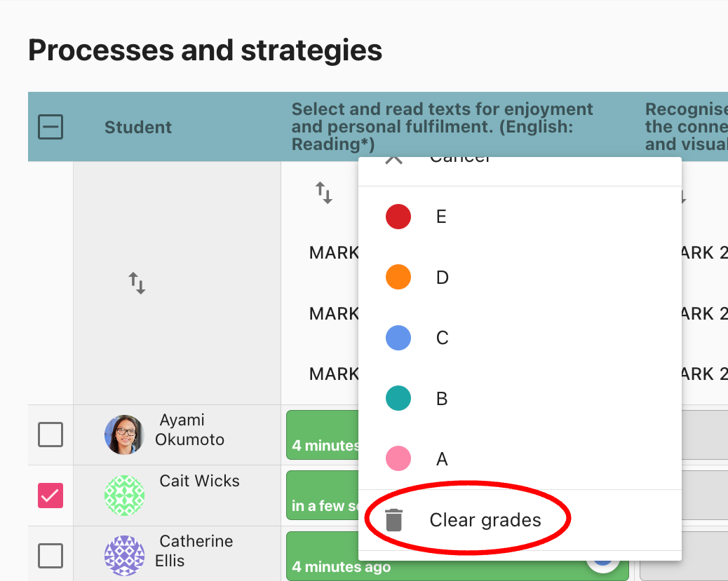Click the sort arrows in the Student column
The width and height of the screenshot is (728, 581).
(137, 284)
